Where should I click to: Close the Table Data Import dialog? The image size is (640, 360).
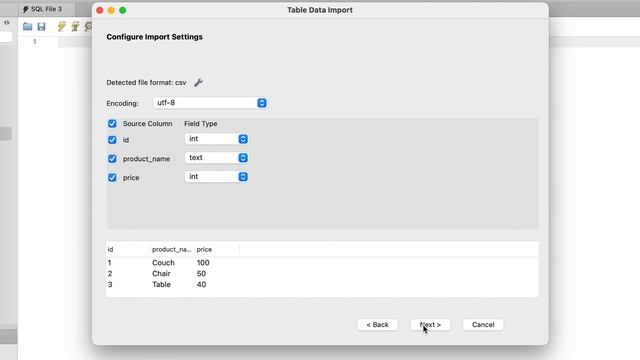click(x=100, y=10)
